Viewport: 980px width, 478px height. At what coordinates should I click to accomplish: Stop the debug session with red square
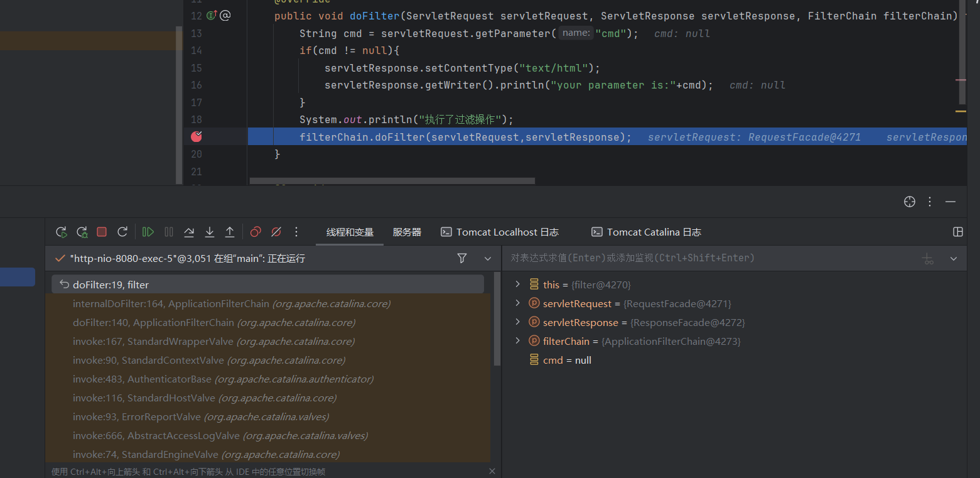coord(102,232)
